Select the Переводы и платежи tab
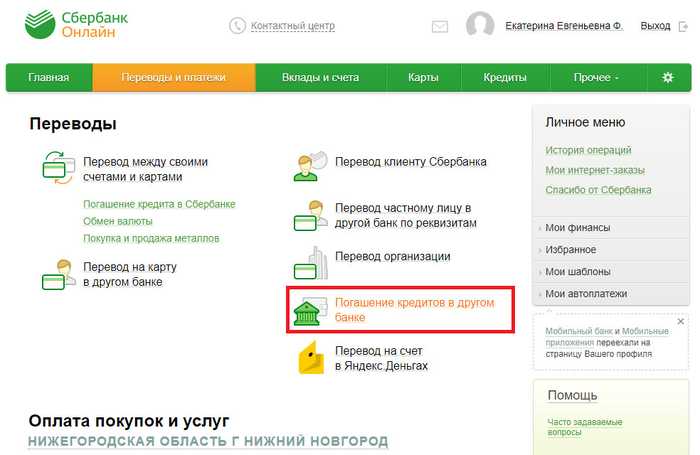This screenshot has width=700, height=455. (x=174, y=77)
